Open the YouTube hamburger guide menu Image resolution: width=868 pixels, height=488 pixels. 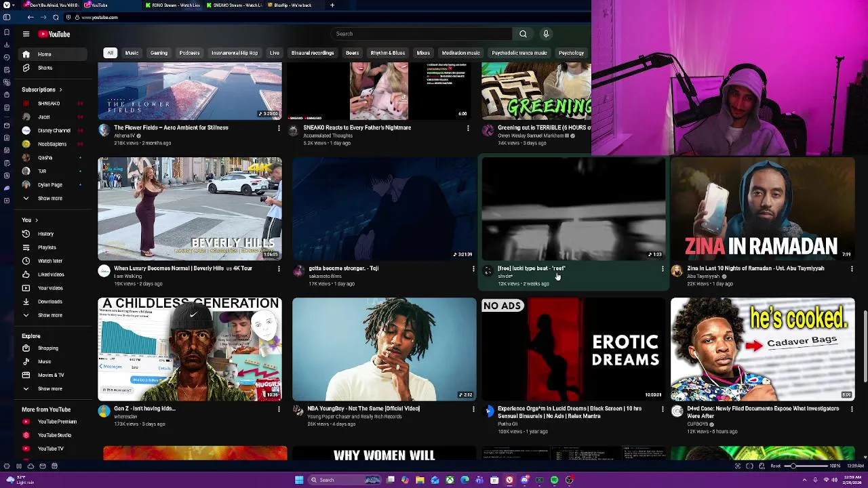tap(26, 34)
